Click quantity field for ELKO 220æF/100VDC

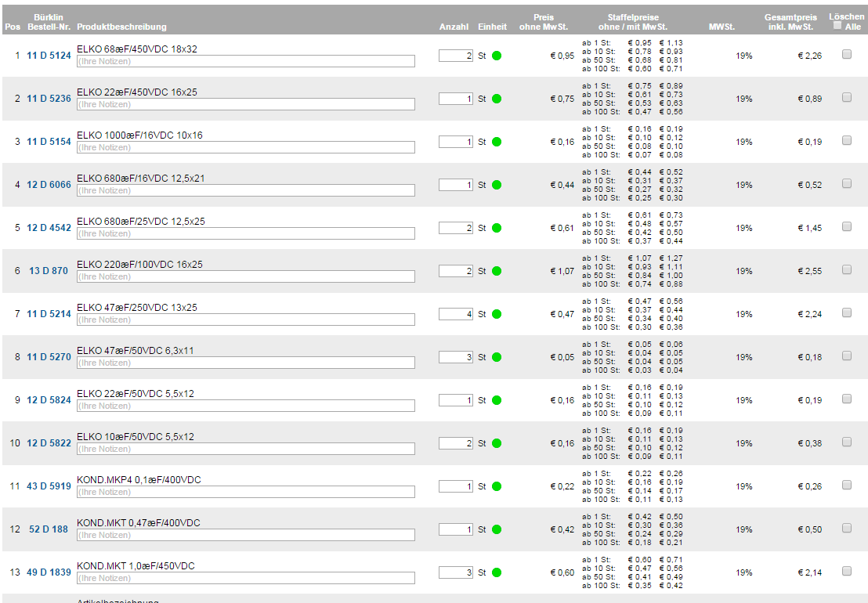(x=456, y=271)
